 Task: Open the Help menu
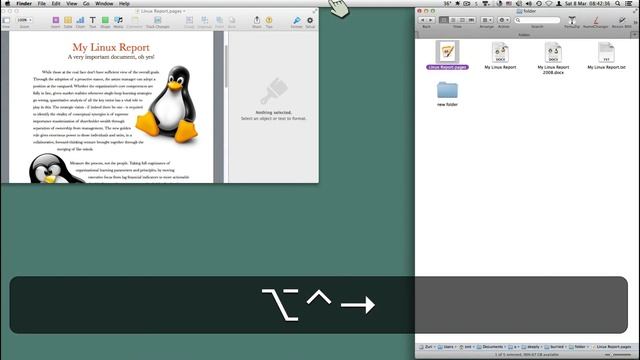124,3
